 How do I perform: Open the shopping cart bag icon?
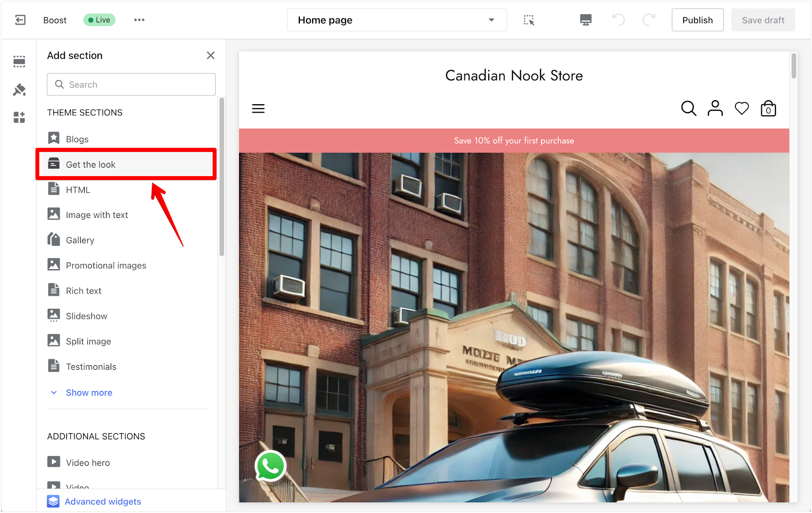[x=768, y=108]
